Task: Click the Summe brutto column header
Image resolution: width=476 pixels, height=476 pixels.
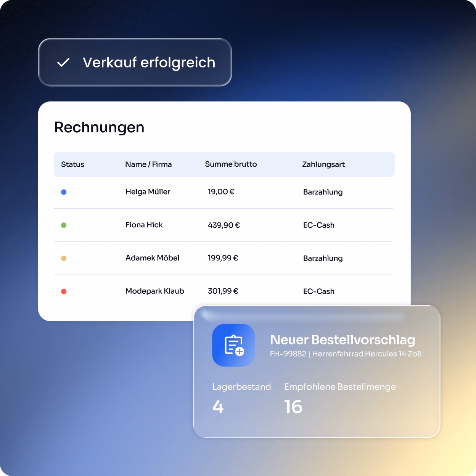Action: 231,164
